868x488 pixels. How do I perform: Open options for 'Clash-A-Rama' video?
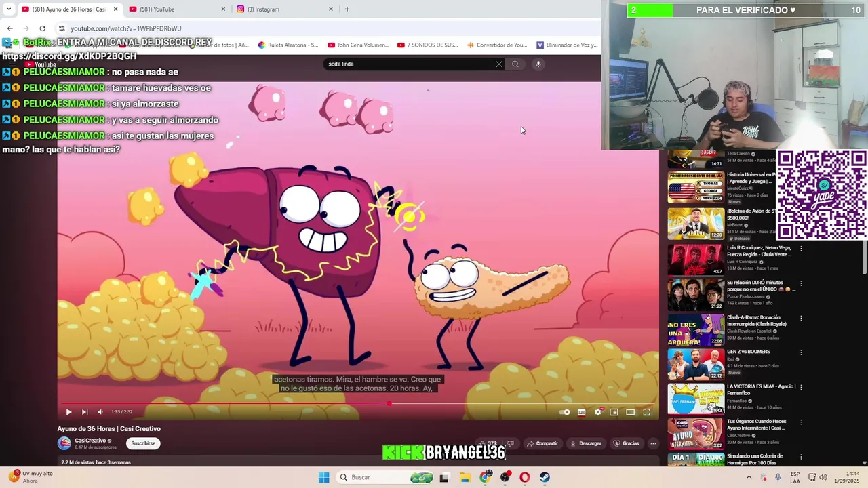tap(801, 318)
